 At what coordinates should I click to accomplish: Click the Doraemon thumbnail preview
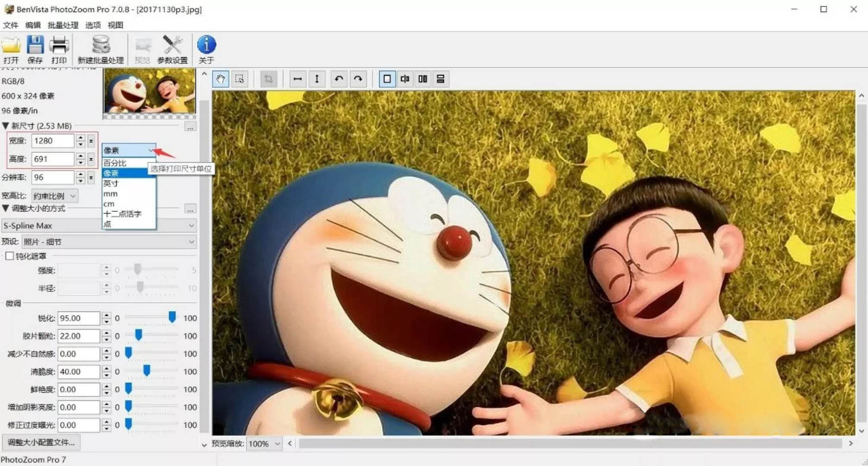[x=149, y=91]
